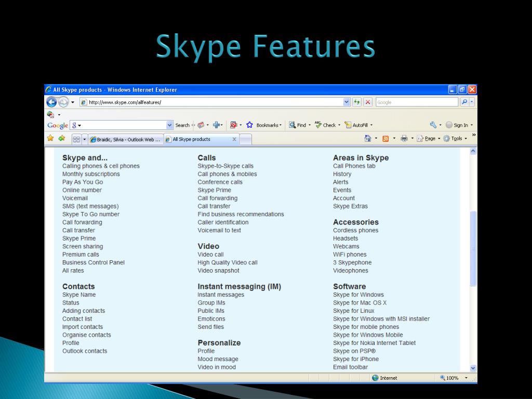Show more command bar items via chevron
Viewport: 532px width, 399px height.
(x=474, y=135)
